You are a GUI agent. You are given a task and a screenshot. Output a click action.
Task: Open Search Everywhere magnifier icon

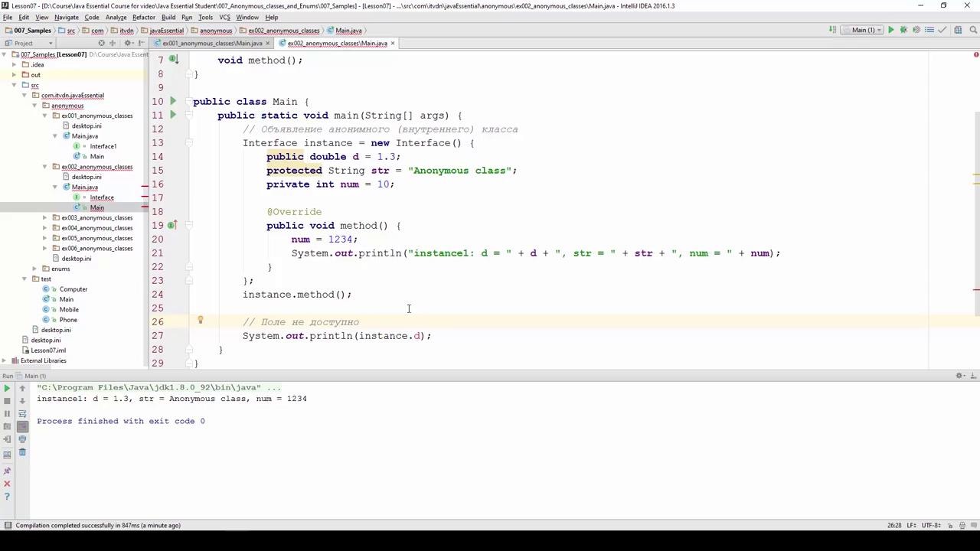(973, 30)
